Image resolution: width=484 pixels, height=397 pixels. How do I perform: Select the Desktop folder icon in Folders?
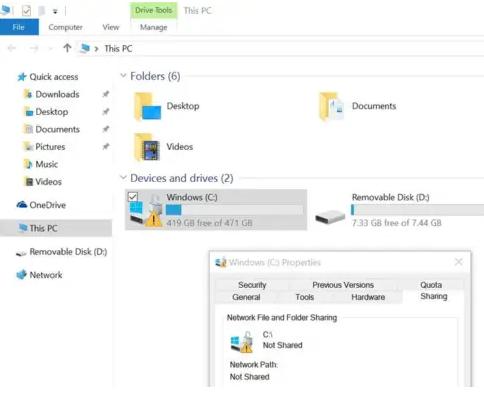point(148,106)
